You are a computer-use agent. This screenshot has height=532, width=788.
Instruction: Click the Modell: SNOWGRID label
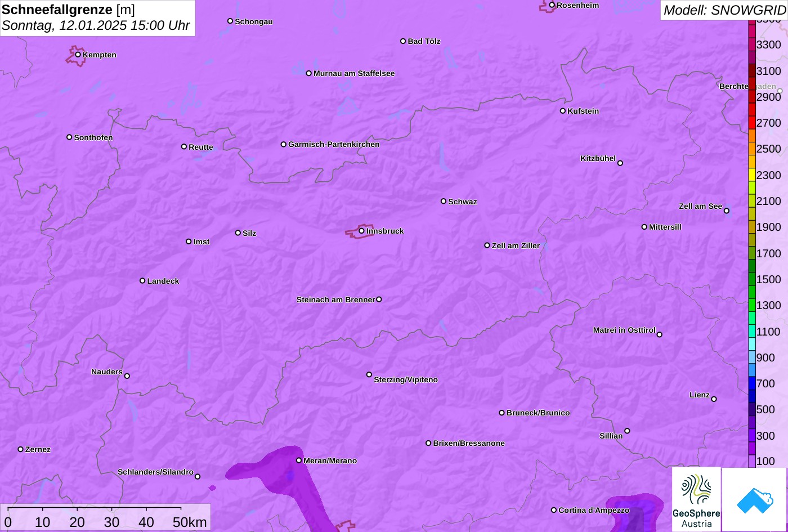[x=724, y=10]
